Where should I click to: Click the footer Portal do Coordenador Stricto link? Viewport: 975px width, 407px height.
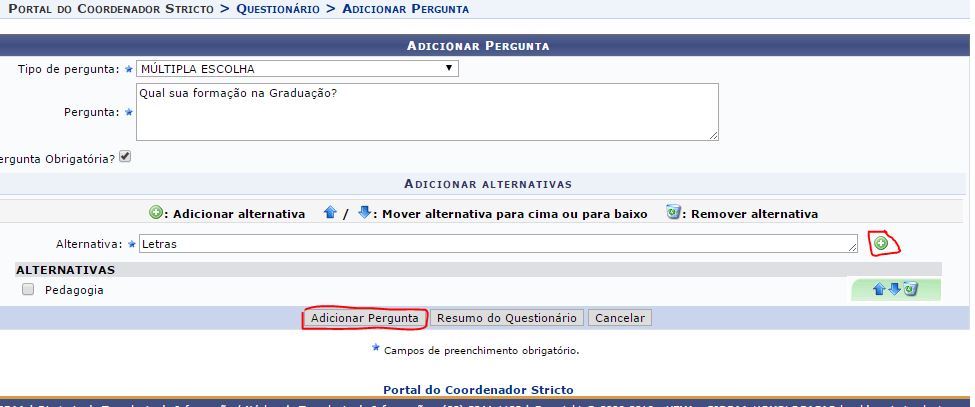tap(478, 389)
